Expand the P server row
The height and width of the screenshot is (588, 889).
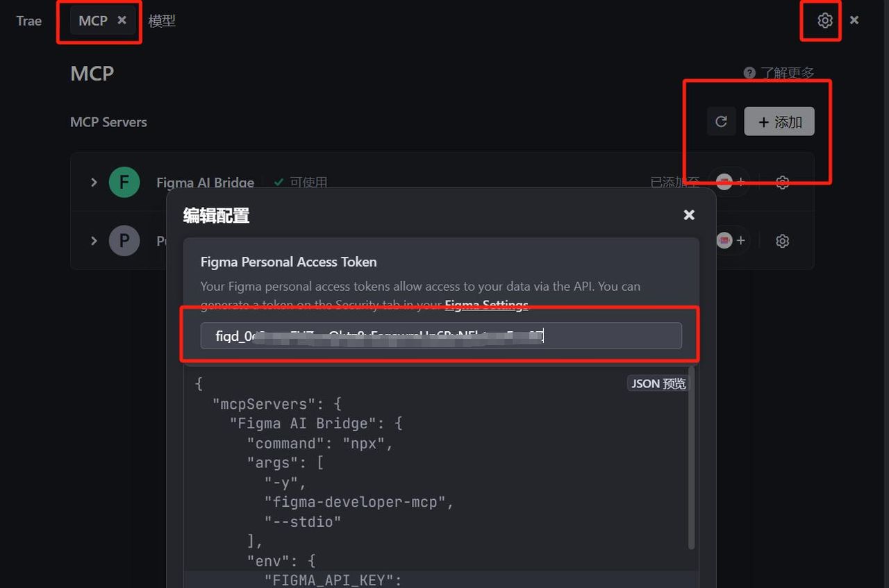(94, 241)
